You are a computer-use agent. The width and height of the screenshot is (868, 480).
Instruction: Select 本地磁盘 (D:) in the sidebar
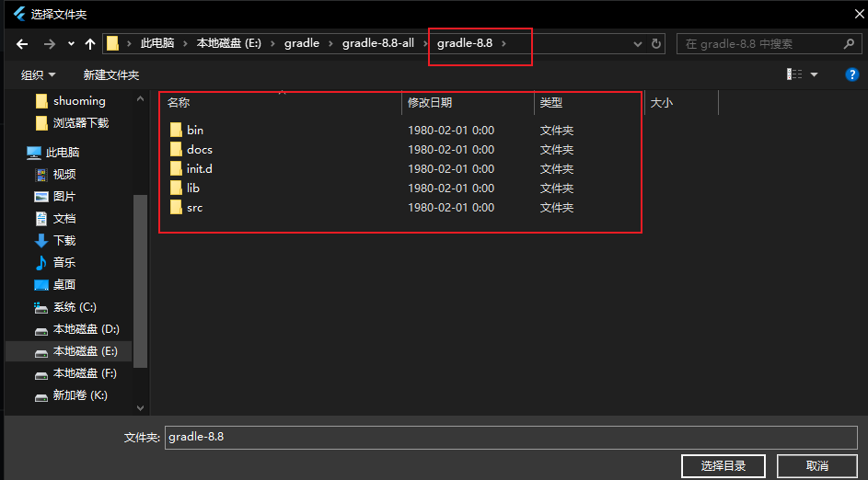tap(86, 329)
